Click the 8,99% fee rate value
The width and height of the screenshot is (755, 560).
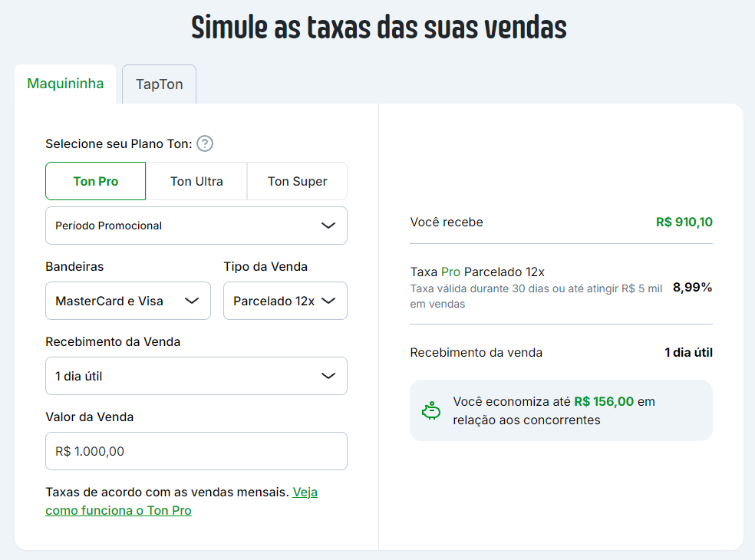[x=692, y=288]
